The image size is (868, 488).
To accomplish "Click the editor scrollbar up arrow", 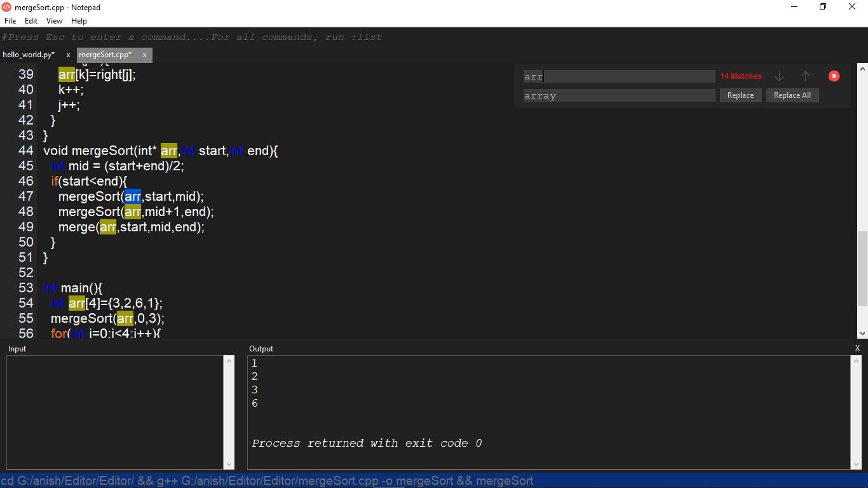I will (862, 68).
